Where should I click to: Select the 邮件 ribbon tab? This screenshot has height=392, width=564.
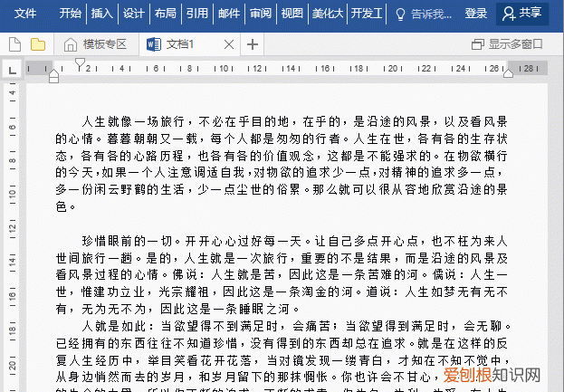(229, 14)
